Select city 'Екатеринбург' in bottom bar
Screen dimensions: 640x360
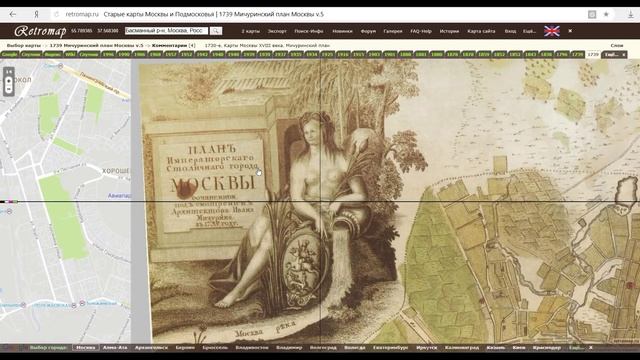click(391, 348)
